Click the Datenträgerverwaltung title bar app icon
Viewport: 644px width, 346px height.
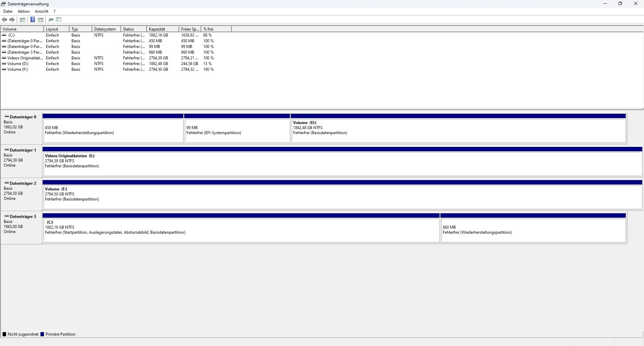tap(3, 4)
